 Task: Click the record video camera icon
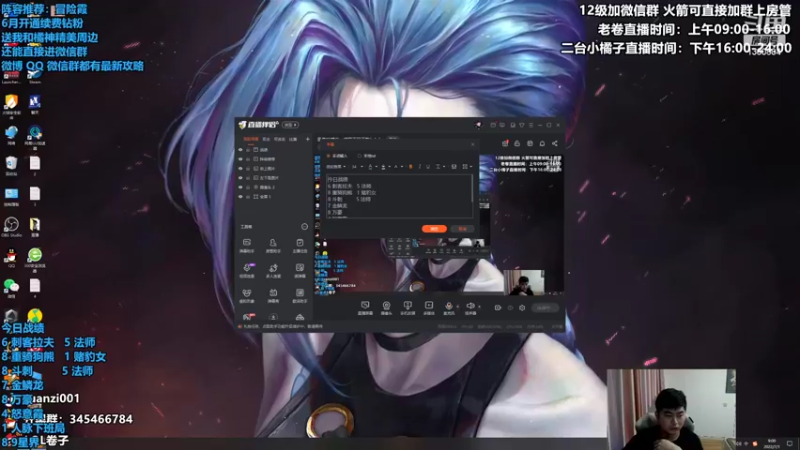coord(498,308)
